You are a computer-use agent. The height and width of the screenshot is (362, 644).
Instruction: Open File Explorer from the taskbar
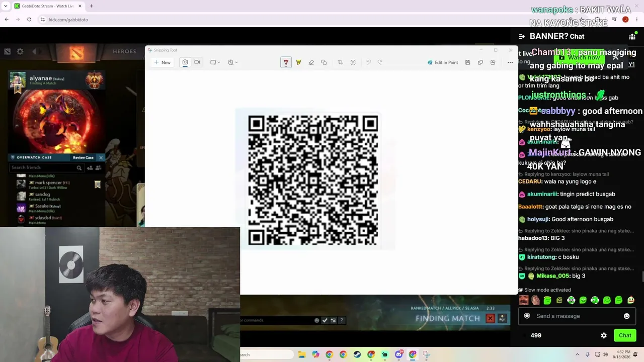coord(301,354)
